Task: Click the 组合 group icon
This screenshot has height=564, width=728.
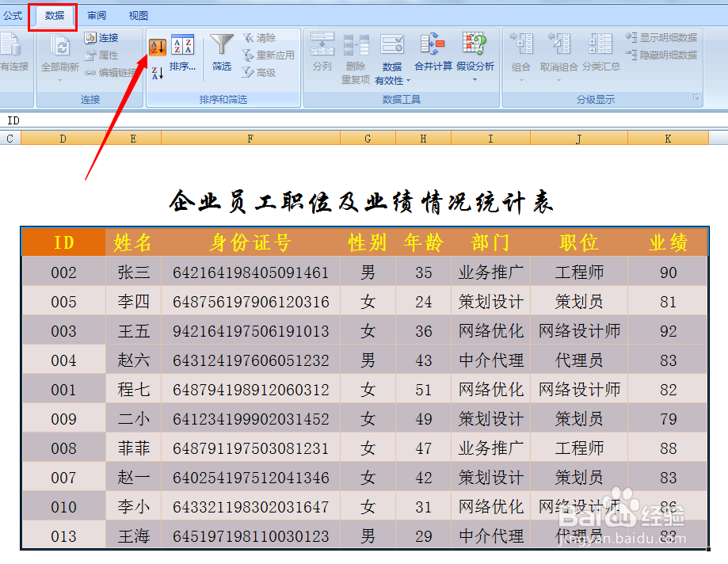Action: [x=523, y=44]
